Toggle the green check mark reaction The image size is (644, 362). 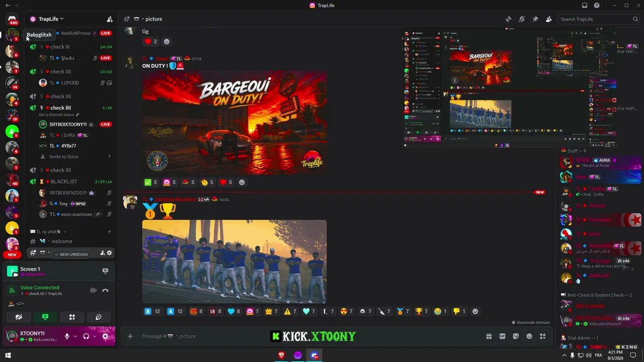tap(151, 182)
